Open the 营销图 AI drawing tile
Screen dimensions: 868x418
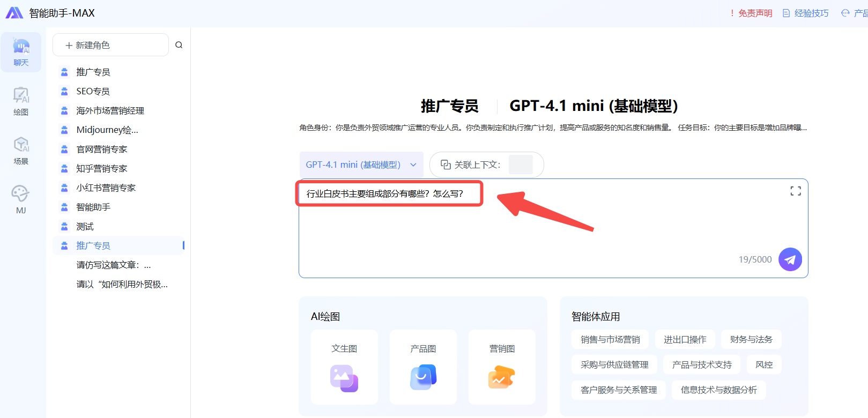(x=502, y=367)
